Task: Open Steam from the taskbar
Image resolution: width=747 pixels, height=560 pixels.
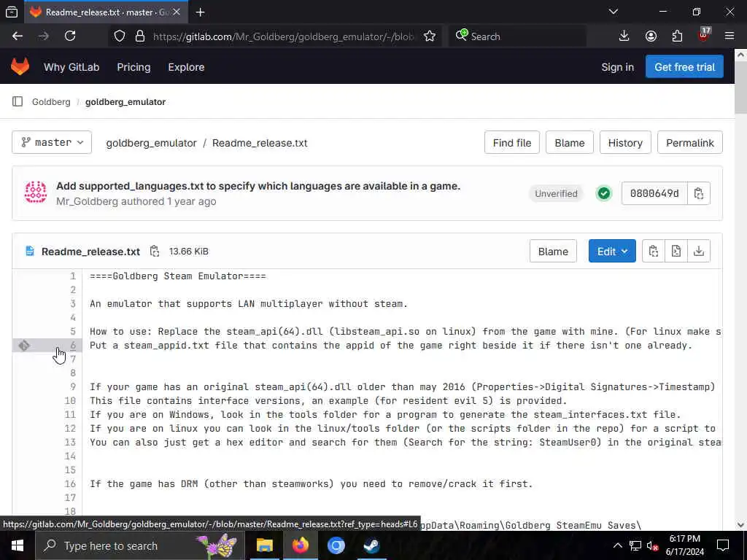Action: click(371, 545)
